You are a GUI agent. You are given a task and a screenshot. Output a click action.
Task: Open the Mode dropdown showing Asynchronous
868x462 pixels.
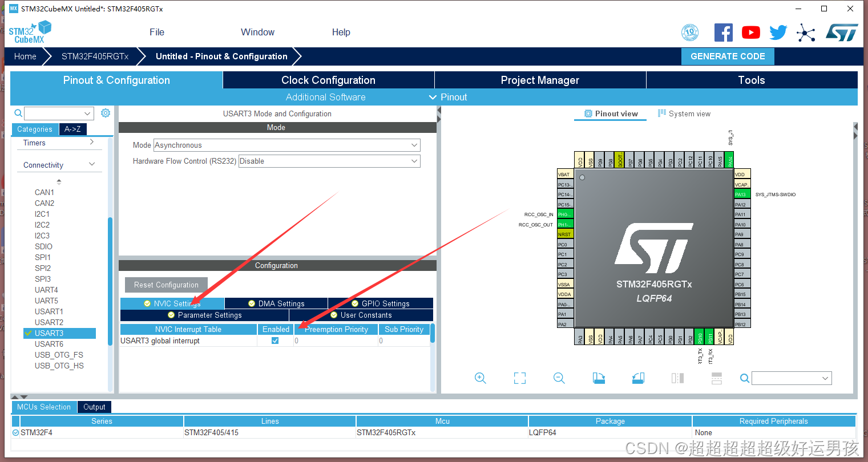pyautogui.click(x=415, y=145)
